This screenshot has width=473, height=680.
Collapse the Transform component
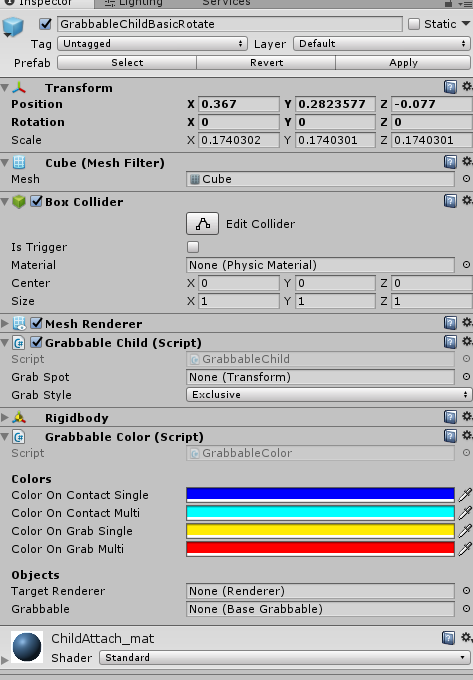5,88
